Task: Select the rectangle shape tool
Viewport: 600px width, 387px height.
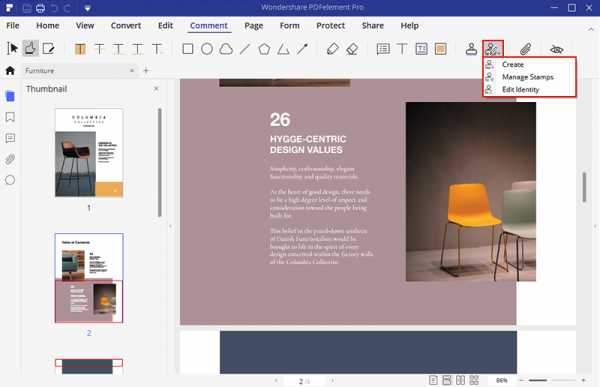Action: 188,49
